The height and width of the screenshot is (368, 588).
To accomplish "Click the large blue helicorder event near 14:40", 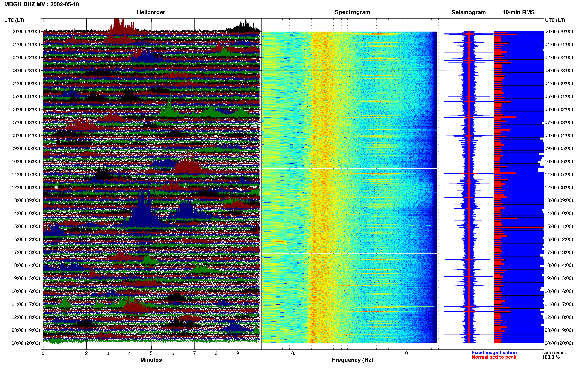I will 145,212.
